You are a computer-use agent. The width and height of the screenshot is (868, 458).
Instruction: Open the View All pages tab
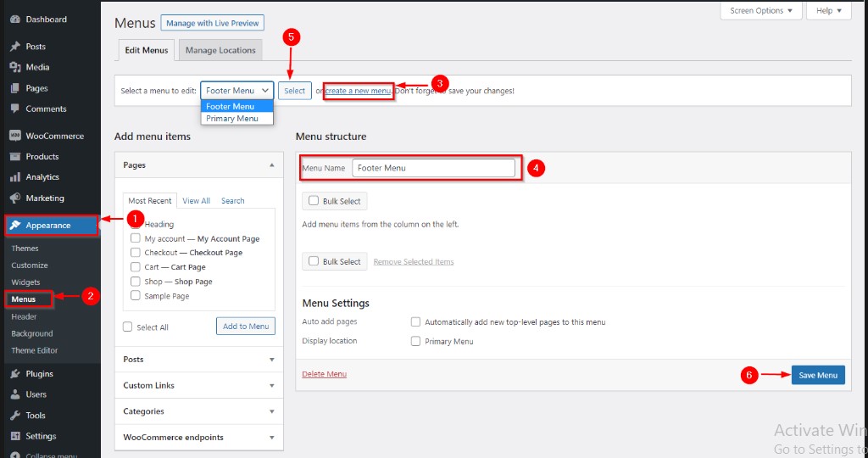[x=196, y=200]
